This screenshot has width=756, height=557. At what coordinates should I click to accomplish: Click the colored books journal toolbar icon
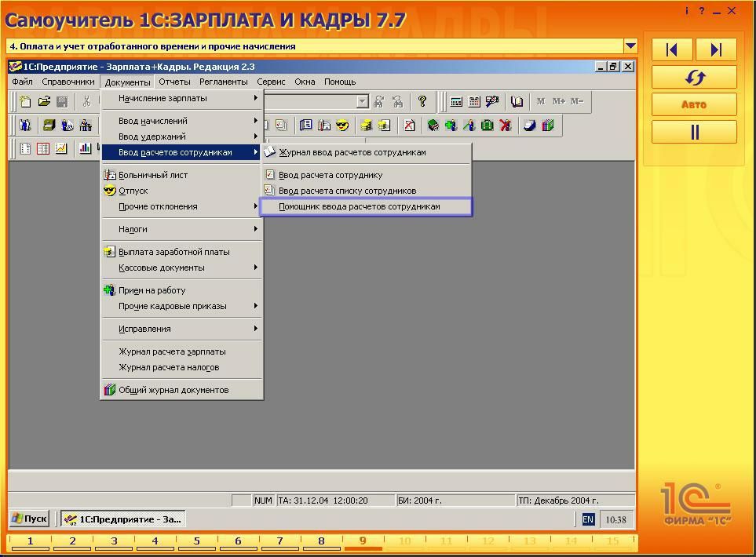[548, 126]
